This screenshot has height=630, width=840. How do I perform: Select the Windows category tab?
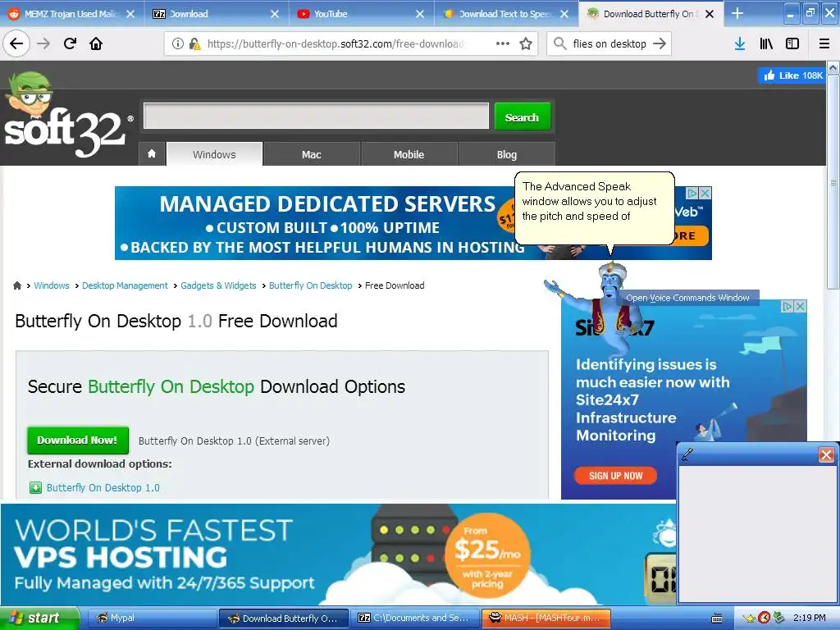coord(214,154)
